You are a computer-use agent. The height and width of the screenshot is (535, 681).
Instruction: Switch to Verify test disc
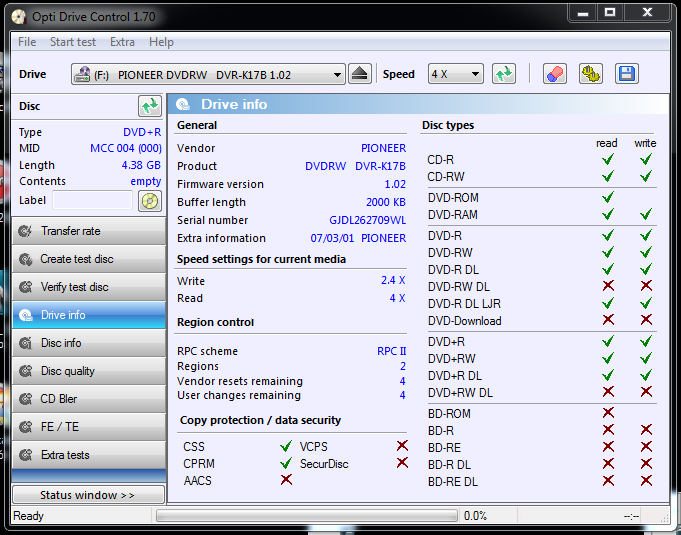tap(89, 287)
